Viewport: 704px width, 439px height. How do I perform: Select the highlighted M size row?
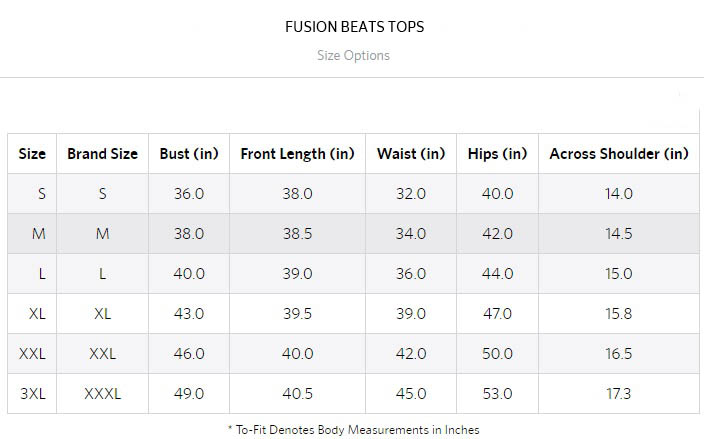tap(353, 233)
